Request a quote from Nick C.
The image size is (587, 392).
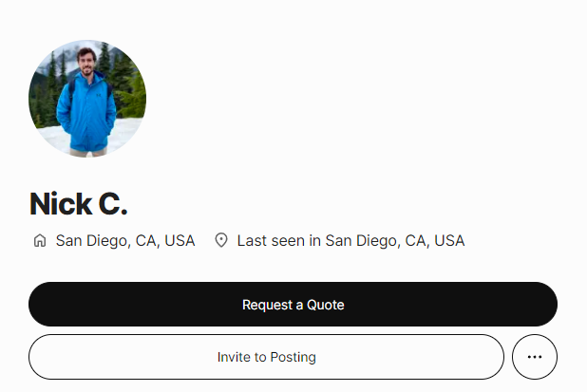(293, 305)
